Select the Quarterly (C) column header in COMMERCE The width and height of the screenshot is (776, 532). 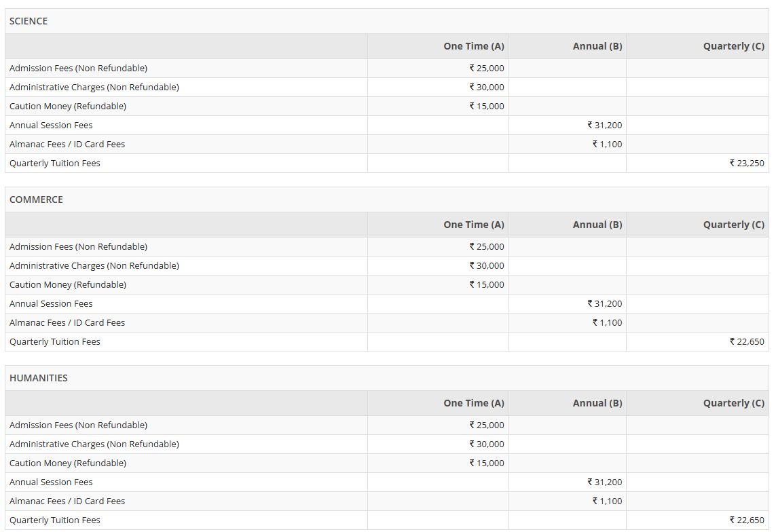coord(733,225)
